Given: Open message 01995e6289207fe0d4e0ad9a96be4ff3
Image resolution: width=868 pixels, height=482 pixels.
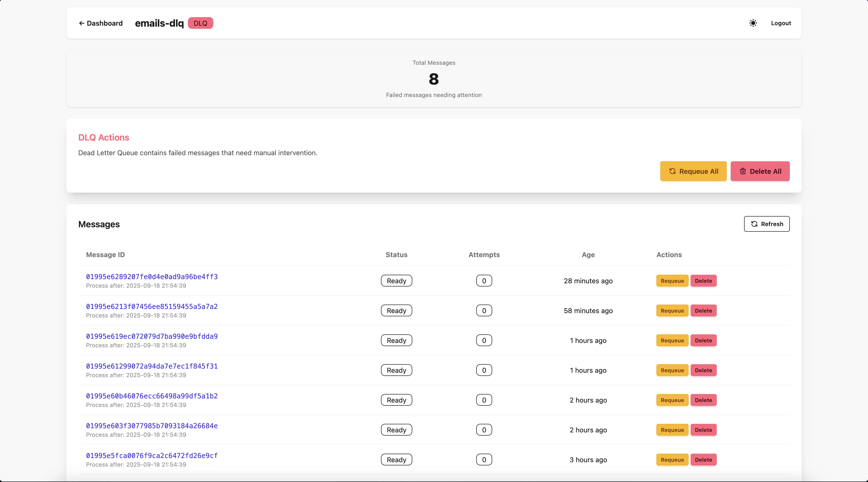Looking at the screenshot, I should click(x=152, y=277).
